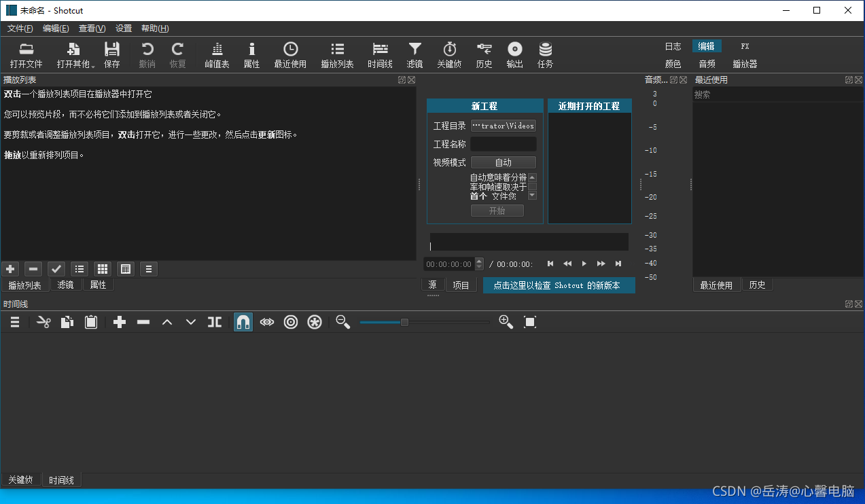The width and height of the screenshot is (865, 504).
Task: Click the timeline paste clipboard icon
Action: coord(91,322)
